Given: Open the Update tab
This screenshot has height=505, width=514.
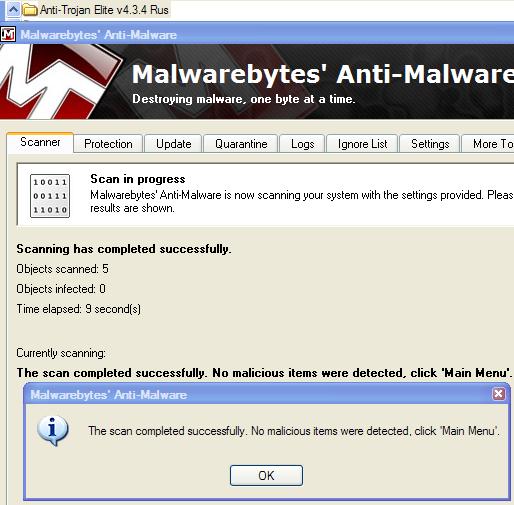Looking at the screenshot, I should tap(173, 144).
